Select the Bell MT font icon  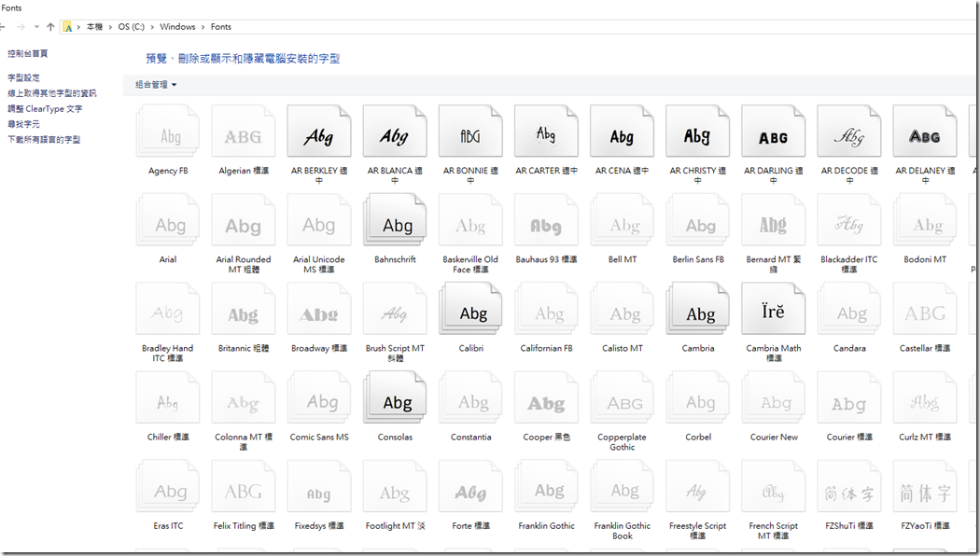tap(622, 220)
